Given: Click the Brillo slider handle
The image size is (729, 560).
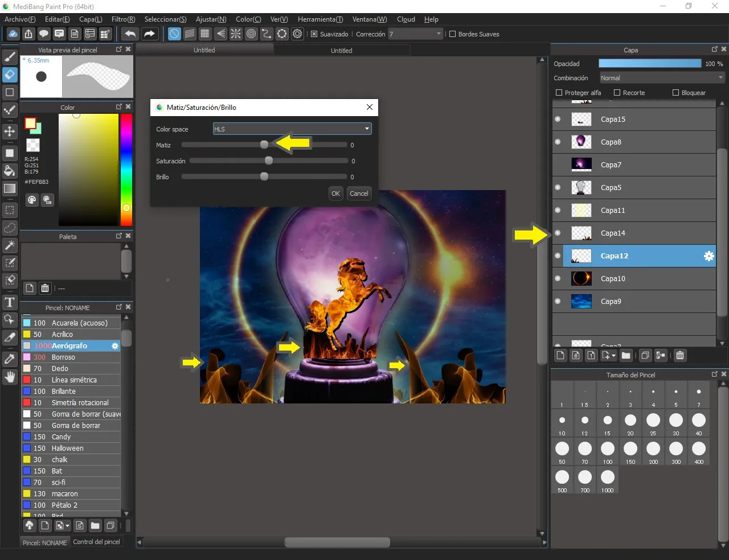Looking at the screenshot, I should 264,176.
